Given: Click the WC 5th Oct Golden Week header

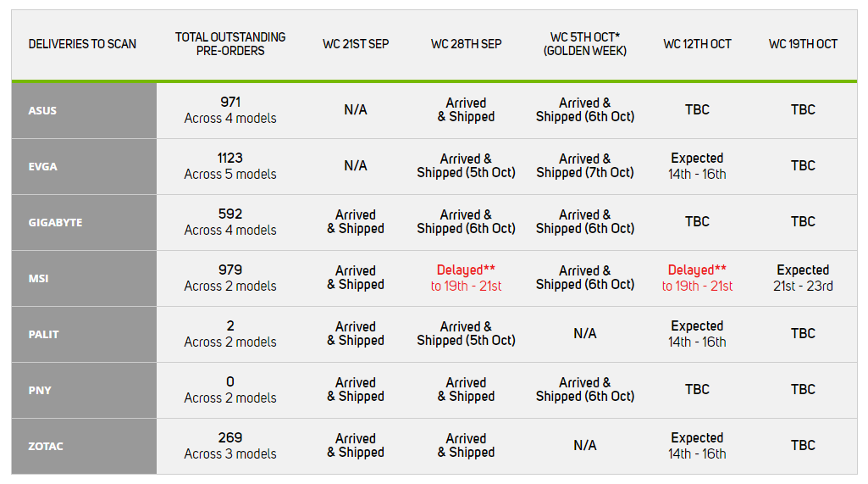Looking at the screenshot, I should 585,44.
